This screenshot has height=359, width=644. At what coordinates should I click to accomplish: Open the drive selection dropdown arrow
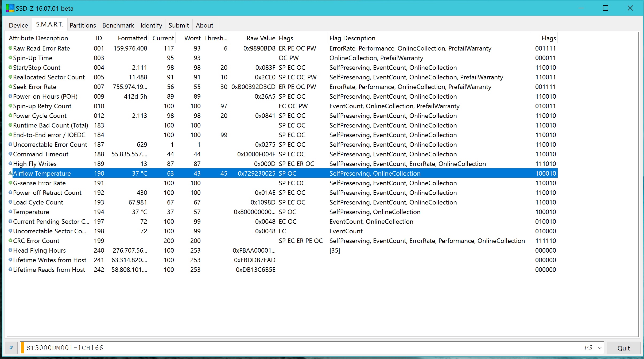(600, 348)
